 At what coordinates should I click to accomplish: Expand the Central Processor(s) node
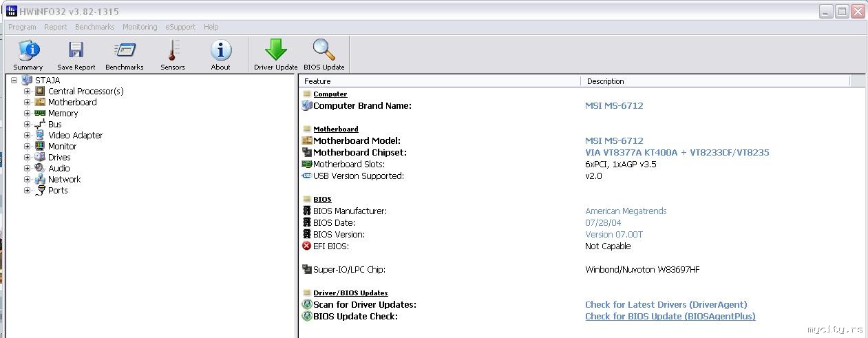coord(28,92)
